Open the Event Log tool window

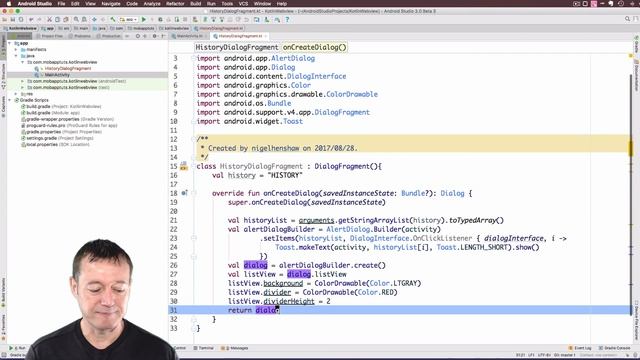[580, 348]
